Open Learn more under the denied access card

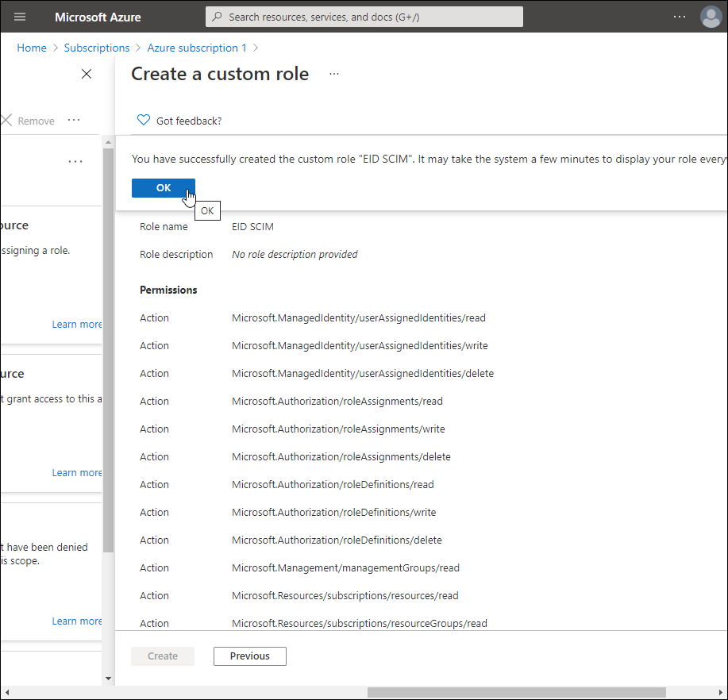pos(77,621)
